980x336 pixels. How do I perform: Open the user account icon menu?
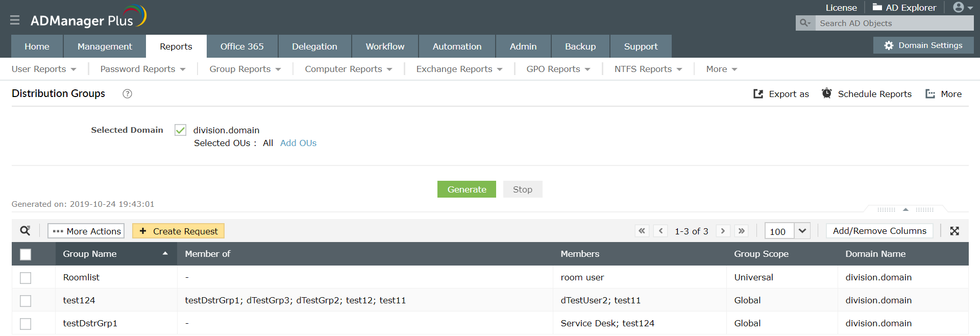[963, 8]
